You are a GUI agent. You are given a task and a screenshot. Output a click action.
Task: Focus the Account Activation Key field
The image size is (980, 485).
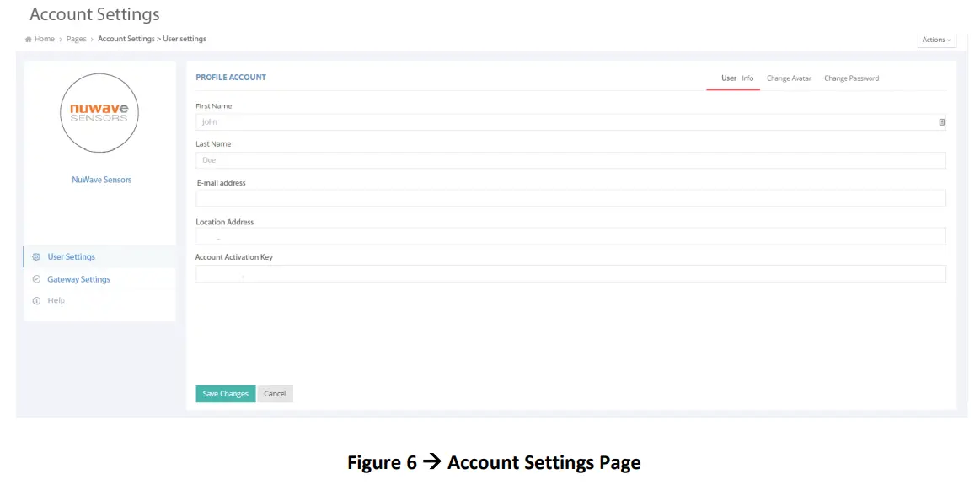point(570,273)
